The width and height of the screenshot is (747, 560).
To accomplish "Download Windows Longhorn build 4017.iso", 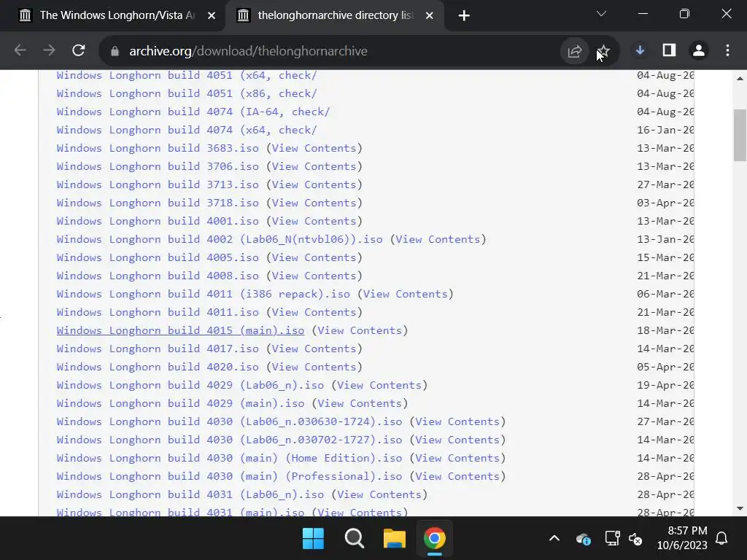I will coord(158,349).
